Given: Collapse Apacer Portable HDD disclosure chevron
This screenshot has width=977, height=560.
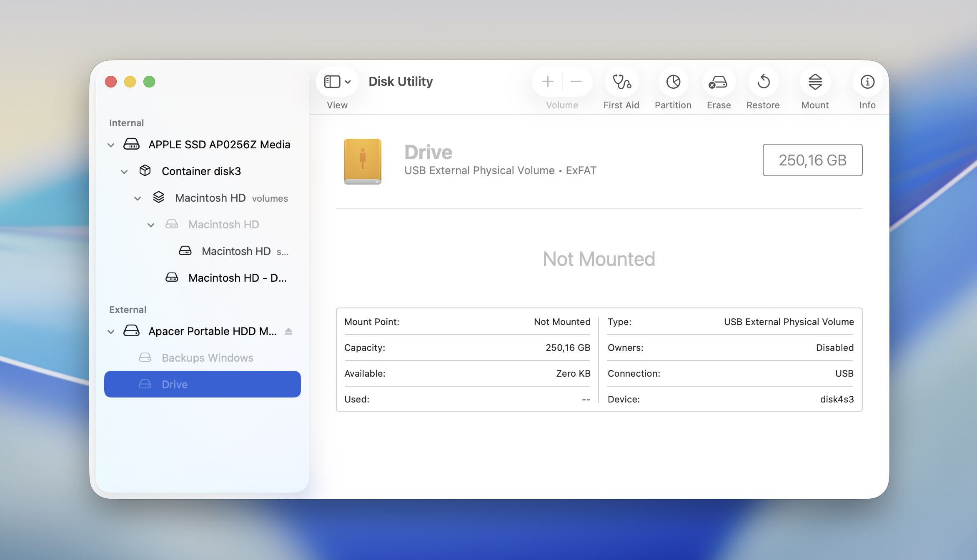Looking at the screenshot, I should 111,332.
